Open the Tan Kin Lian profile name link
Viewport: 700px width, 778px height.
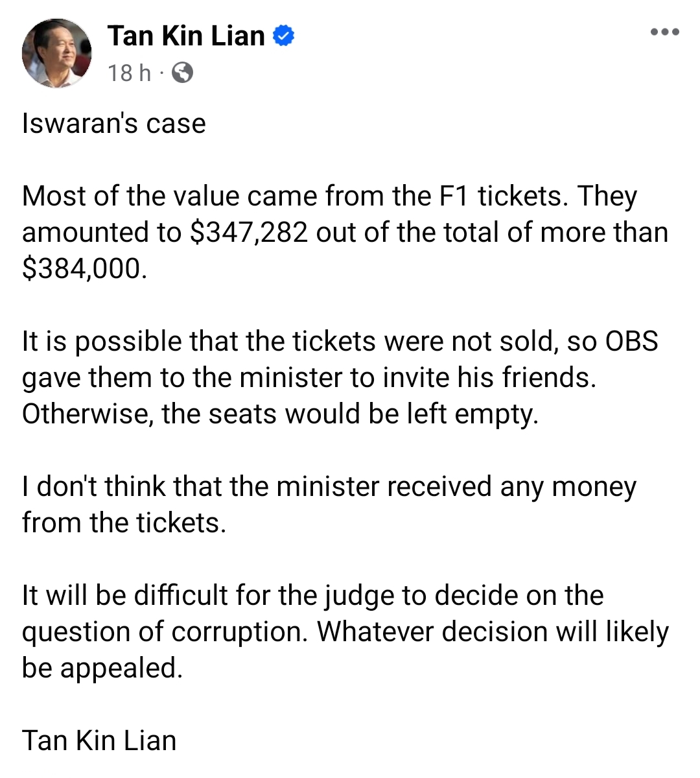(x=186, y=36)
